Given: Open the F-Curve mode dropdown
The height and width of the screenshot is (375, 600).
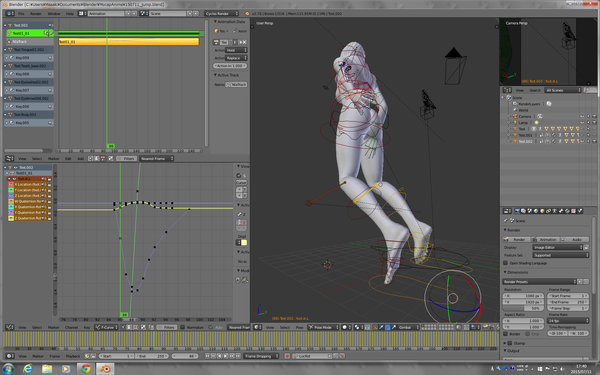Looking at the screenshot, I should click(107, 328).
